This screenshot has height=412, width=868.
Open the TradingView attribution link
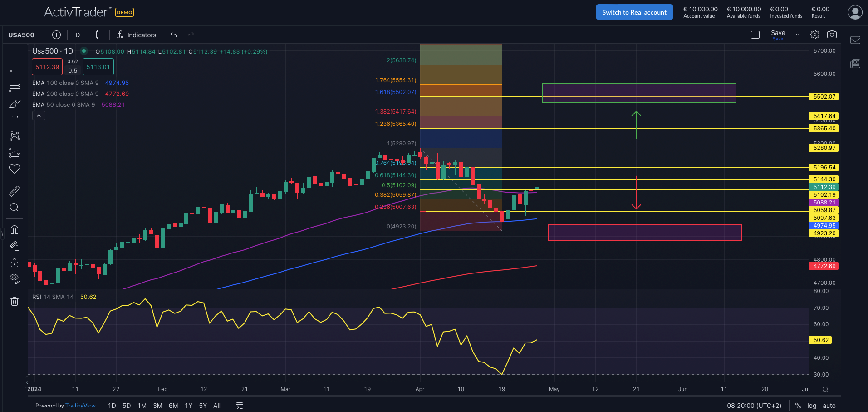pos(80,405)
